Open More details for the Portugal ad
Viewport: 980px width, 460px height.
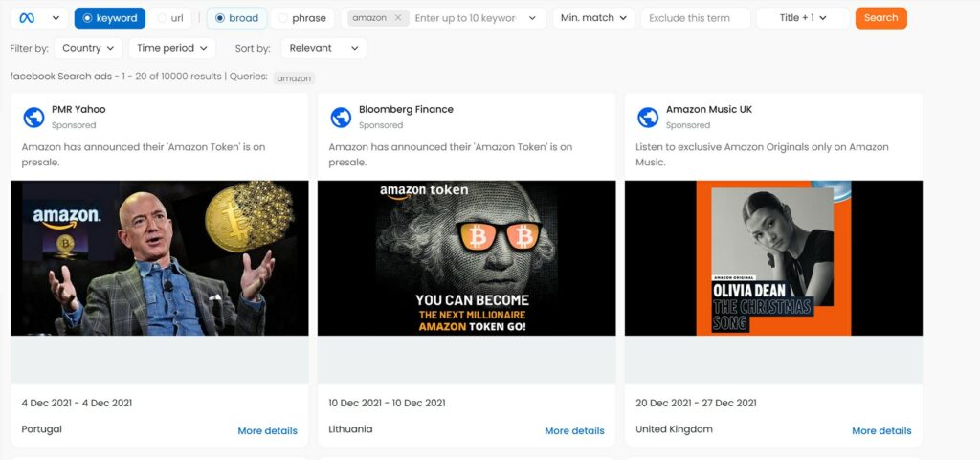(268, 430)
